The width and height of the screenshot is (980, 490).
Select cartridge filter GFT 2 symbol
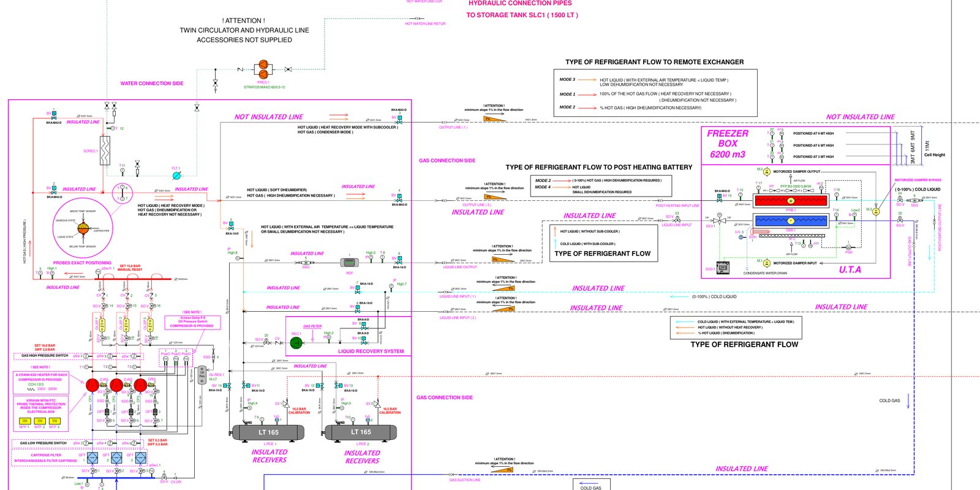tap(116, 458)
